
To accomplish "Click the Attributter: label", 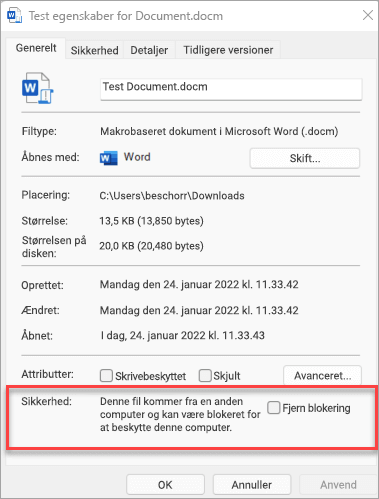I will tap(48, 374).
